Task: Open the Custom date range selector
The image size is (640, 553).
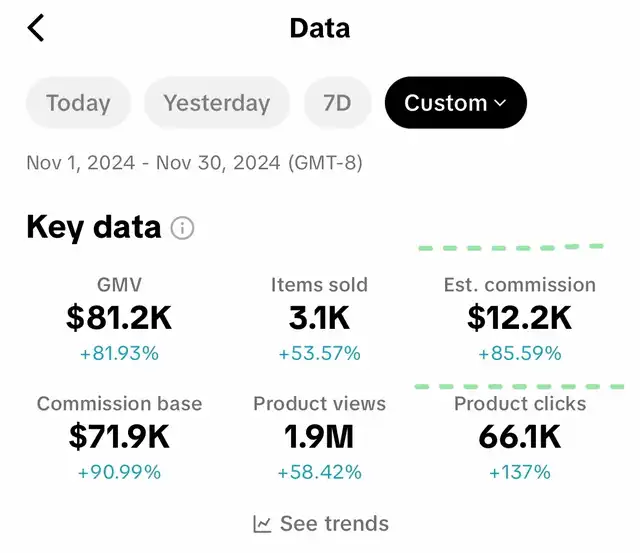Action: pos(456,102)
